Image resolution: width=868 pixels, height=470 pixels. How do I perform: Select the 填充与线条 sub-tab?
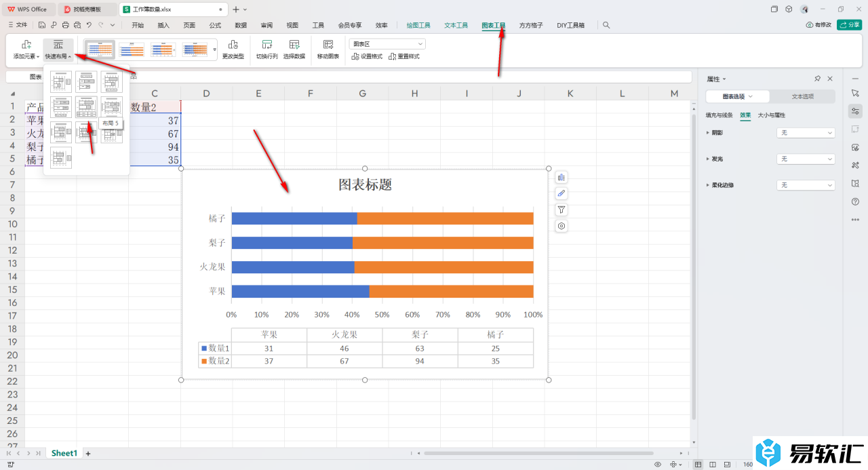click(719, 115)
